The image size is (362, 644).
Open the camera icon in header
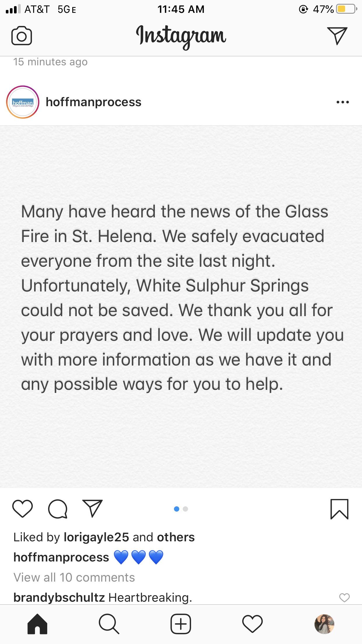click(22, 36)
